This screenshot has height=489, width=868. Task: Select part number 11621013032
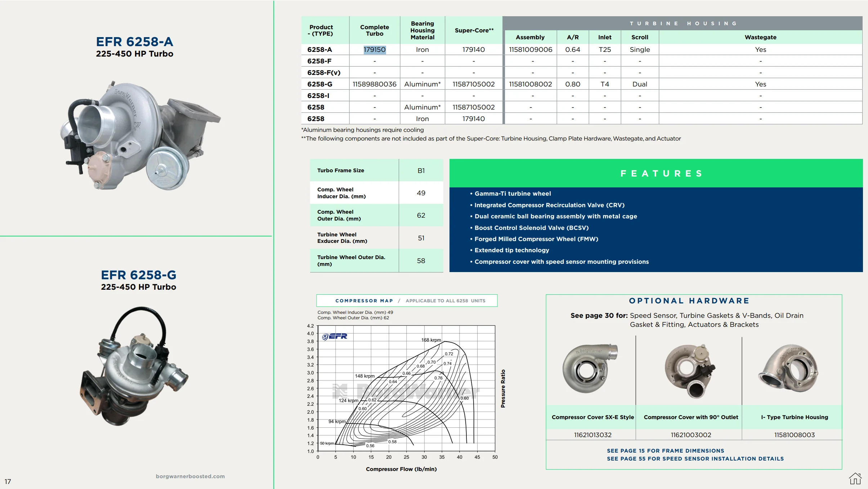[593, 435]
